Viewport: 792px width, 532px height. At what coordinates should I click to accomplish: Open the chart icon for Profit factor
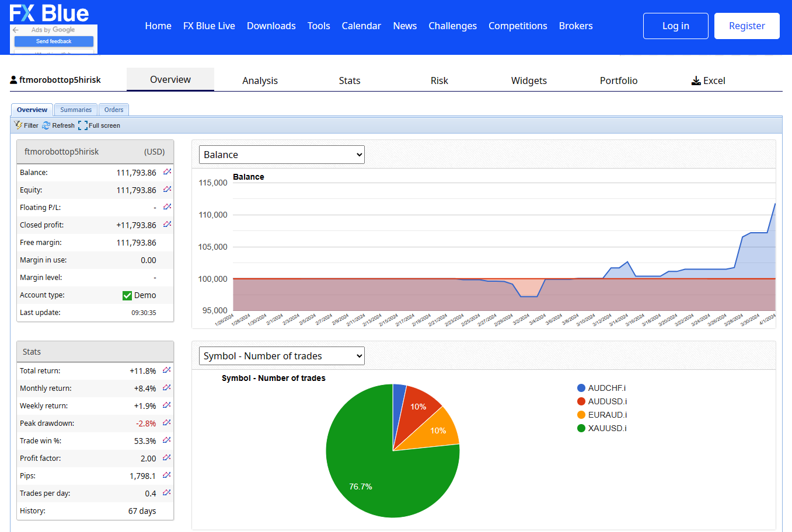[167, 458]
